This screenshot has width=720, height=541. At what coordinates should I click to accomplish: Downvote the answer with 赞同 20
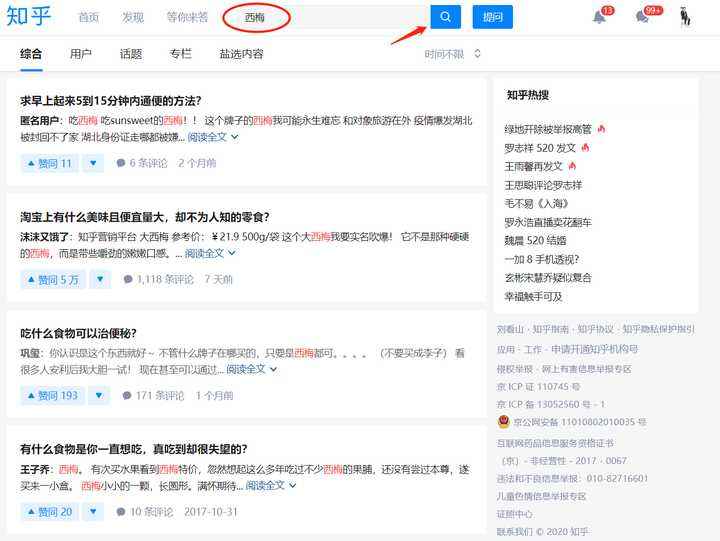pyautogui.click(x=93, y=512)
